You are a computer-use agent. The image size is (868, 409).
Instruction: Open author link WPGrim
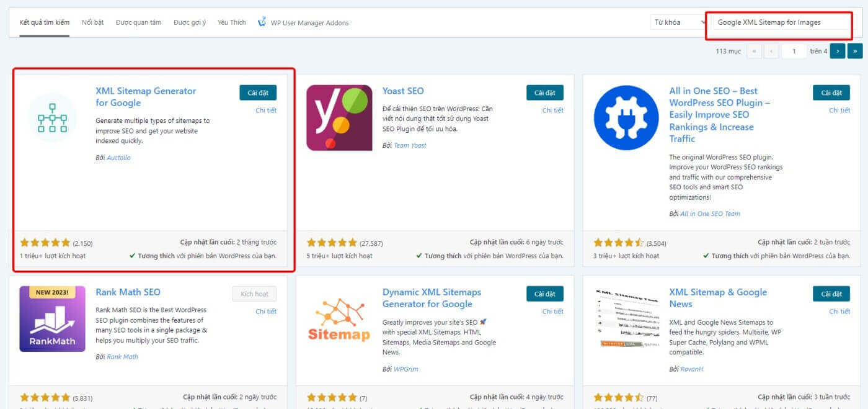[406, 369]
